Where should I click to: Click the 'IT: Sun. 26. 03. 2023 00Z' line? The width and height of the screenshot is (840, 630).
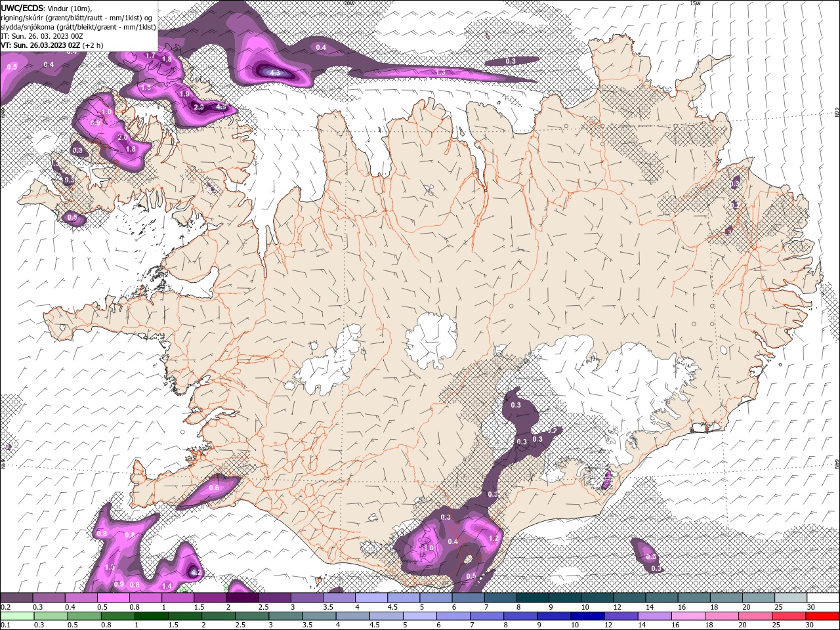(41, 36)
